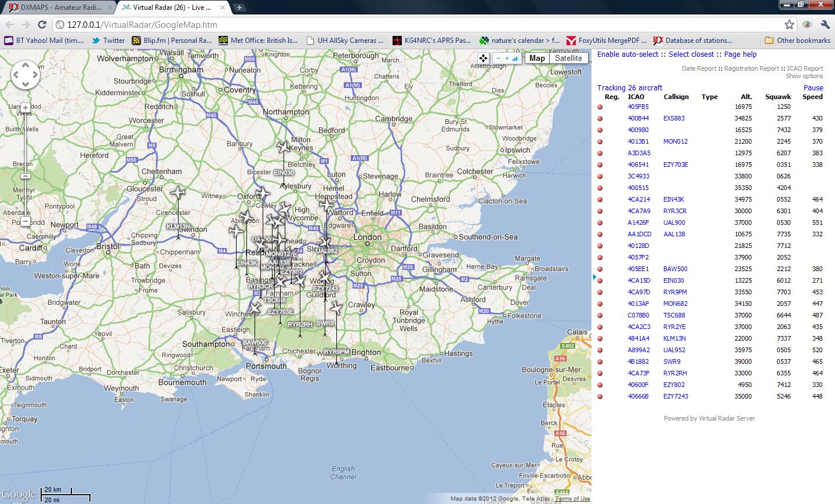Click the Select closest link
Image resolution: width=835 pixels, height=504 pixels.
691,54
